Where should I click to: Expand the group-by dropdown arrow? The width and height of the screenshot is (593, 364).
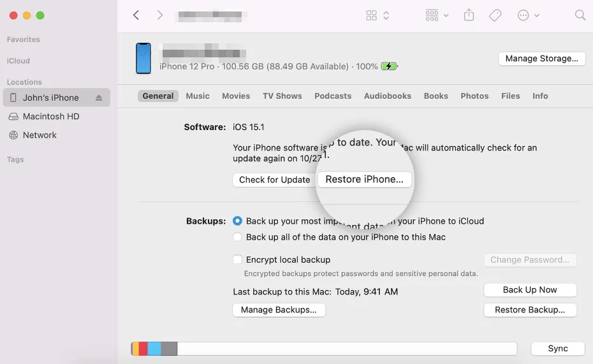[x=446, y=15]
